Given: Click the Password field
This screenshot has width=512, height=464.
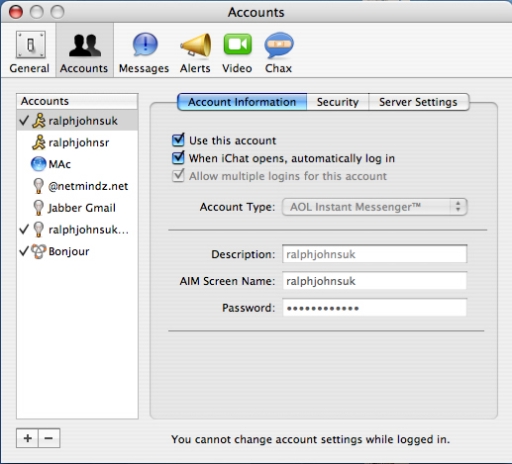Looking at the screenshot, I should [375, 308].
